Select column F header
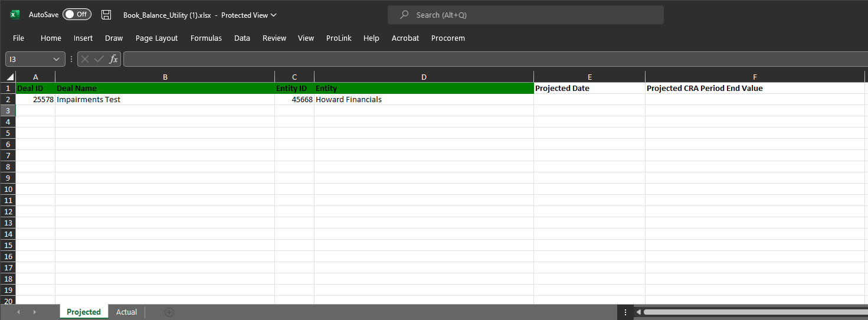Screen dimensions: 868x320 [755, 77]
